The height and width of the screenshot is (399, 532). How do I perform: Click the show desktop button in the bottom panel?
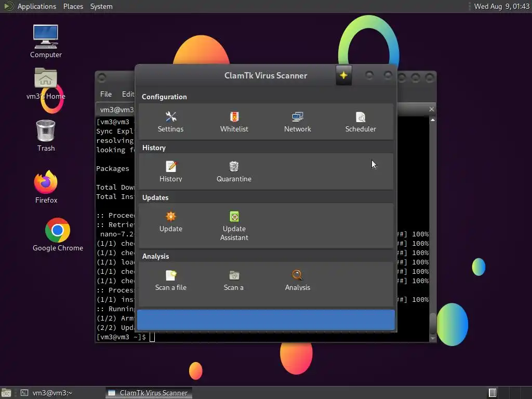6,393
